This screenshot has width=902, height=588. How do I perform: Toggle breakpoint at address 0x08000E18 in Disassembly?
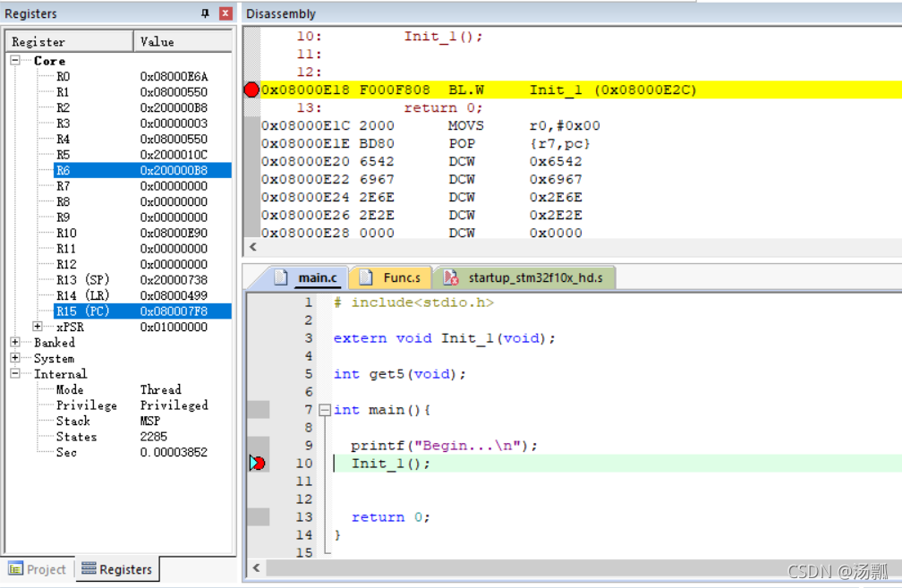point(251,89)
